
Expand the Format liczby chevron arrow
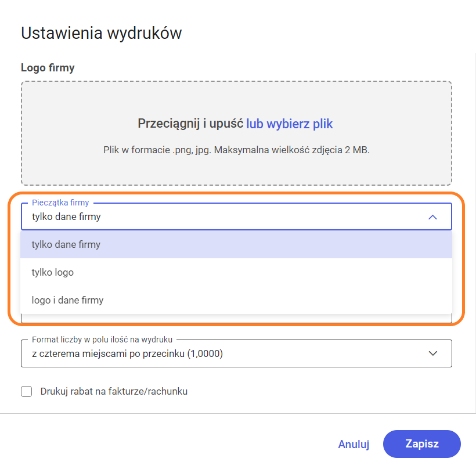pyautogui.click(x=432, y=353)
